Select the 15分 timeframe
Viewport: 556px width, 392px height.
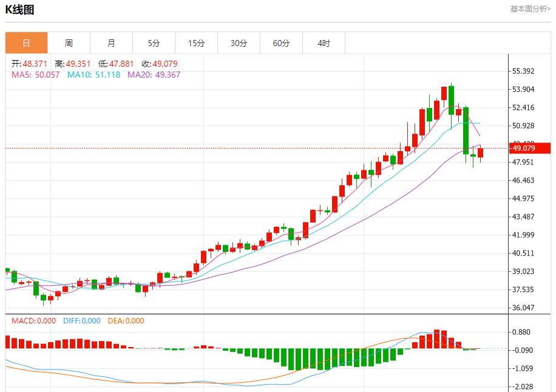coord(196,42)
